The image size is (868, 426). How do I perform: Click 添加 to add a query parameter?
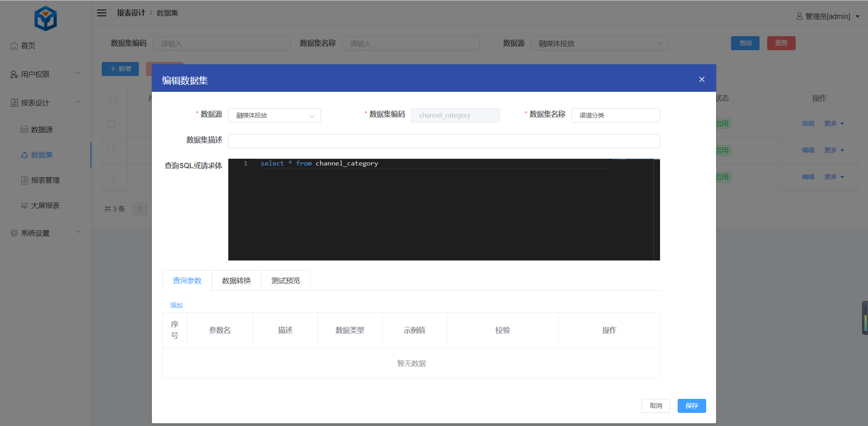176,305
